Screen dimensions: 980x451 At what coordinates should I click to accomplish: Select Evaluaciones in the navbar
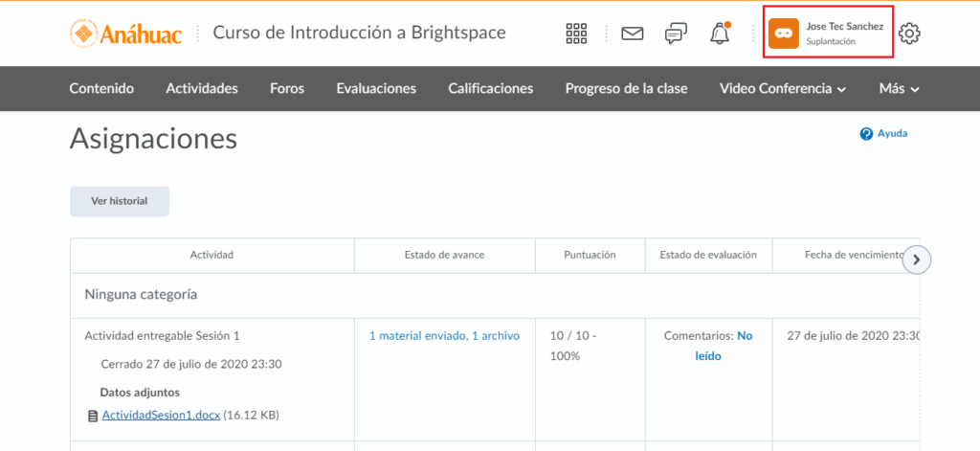(x=376, y=89)
